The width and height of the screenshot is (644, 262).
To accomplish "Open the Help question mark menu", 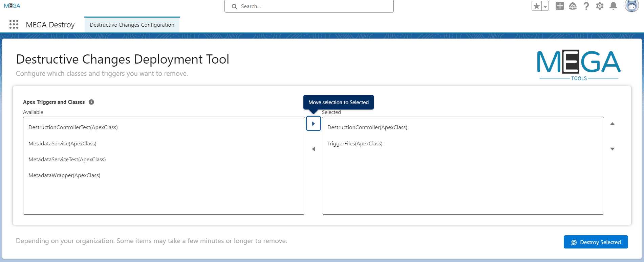I will pyautogui.click(x=586, y=6).
